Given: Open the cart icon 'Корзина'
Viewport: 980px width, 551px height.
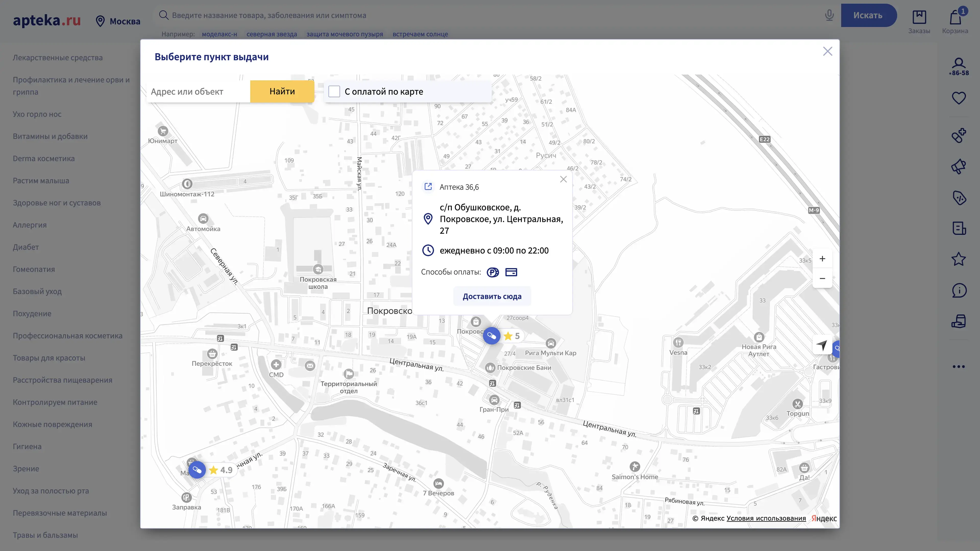Looking at the screenshot, I should (x=955, y=21).
